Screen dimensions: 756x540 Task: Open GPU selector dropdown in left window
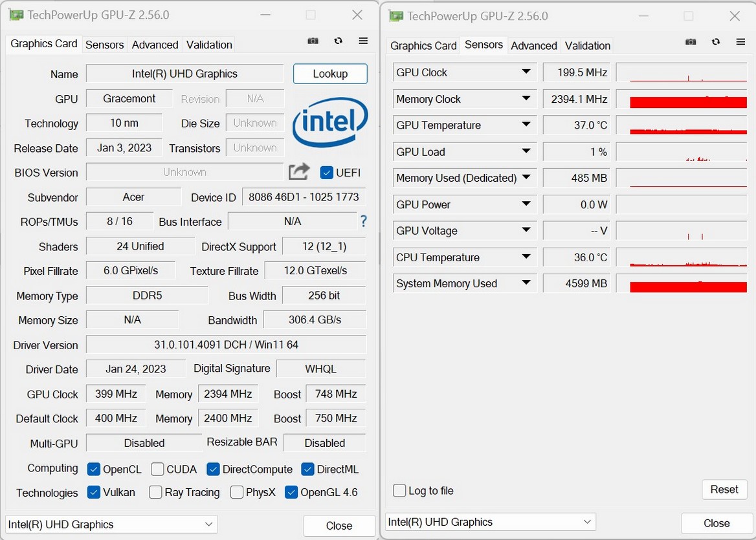coord(111,524)
